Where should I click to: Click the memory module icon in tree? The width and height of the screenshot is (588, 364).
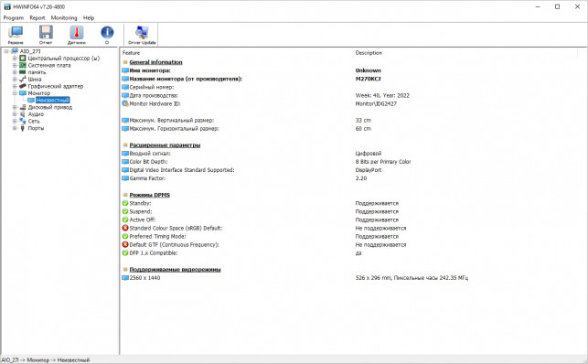point(23,72)
